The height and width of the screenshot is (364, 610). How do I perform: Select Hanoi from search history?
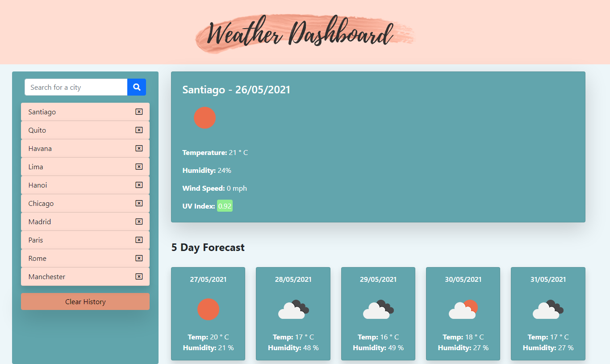38,185
